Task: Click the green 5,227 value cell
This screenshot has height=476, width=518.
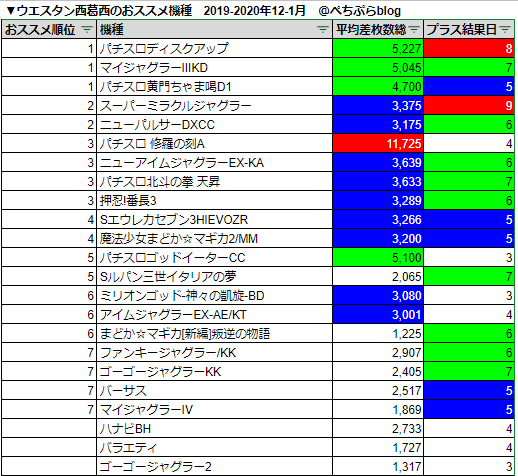Action: coord(378,48)
